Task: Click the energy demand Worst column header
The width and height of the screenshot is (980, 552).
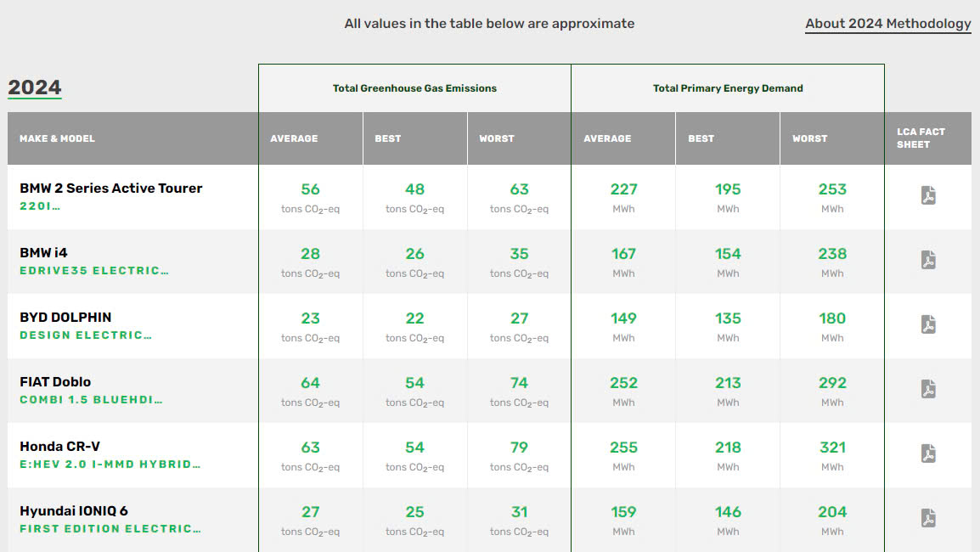Action: pyautogui.click(x=809, y=138)
